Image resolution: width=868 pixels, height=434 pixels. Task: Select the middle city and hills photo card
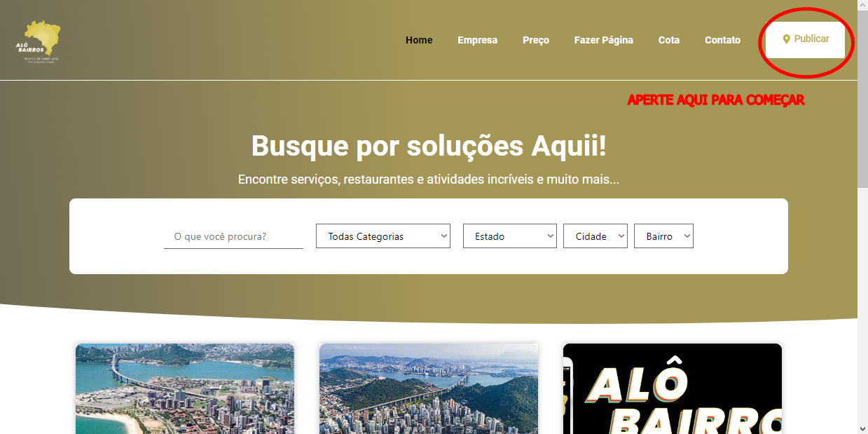pyautogui.click(x=429, y=388)
